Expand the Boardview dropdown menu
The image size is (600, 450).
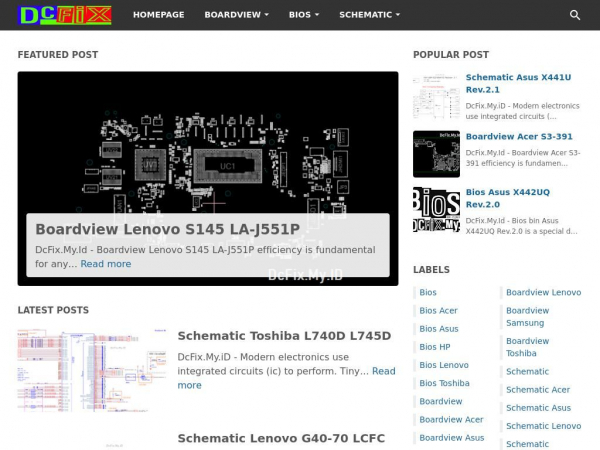236,15
